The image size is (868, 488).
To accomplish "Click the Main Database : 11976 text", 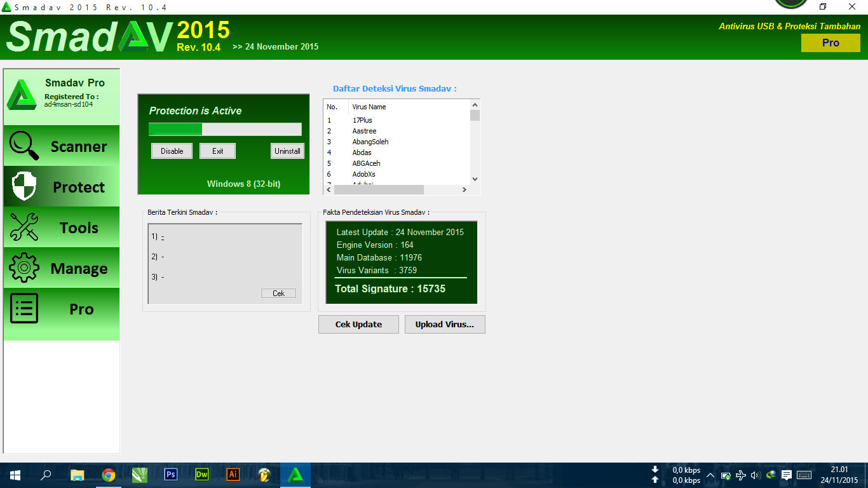I will 379,257.
